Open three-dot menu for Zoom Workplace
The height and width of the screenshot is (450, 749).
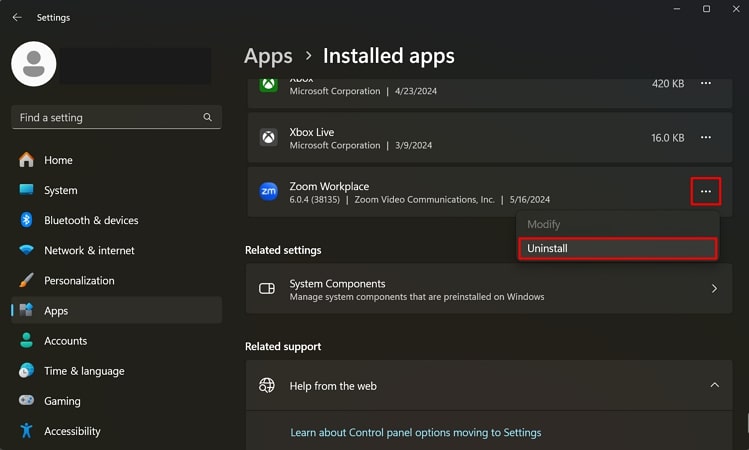705,191
